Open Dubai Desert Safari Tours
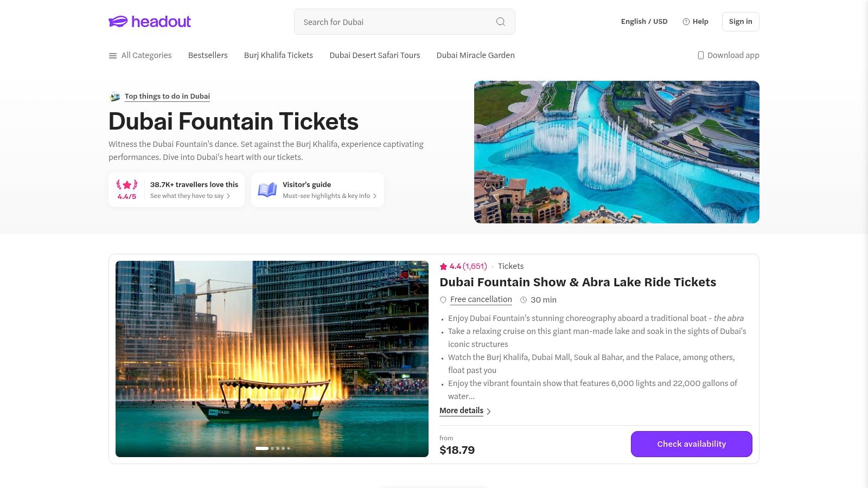 (x=374, y=55)
